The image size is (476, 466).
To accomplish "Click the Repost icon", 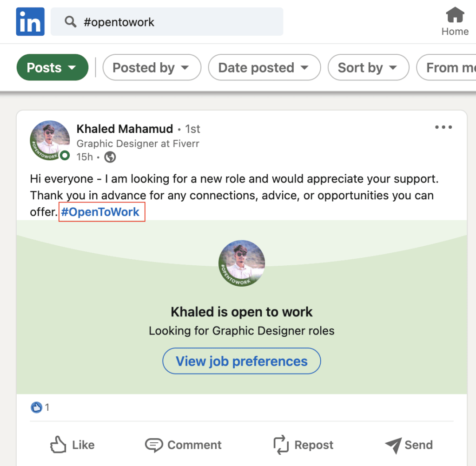I will (x=281, y=445).
